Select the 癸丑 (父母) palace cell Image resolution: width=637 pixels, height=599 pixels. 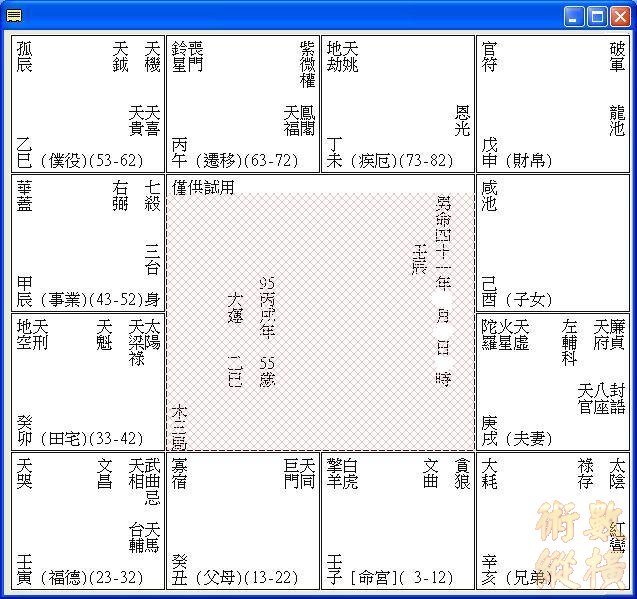click(242, 520)
